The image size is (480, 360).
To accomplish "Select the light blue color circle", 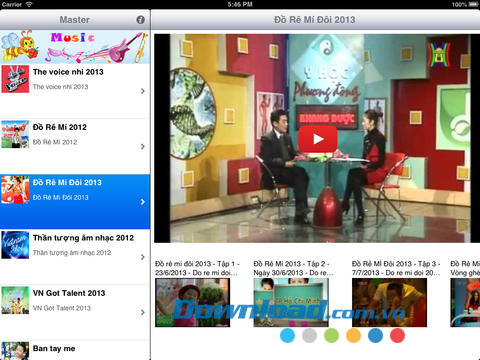I will point(287,335).
